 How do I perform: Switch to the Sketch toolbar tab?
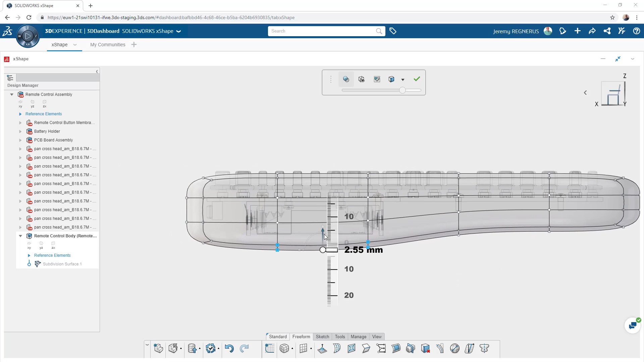(322, 337)
